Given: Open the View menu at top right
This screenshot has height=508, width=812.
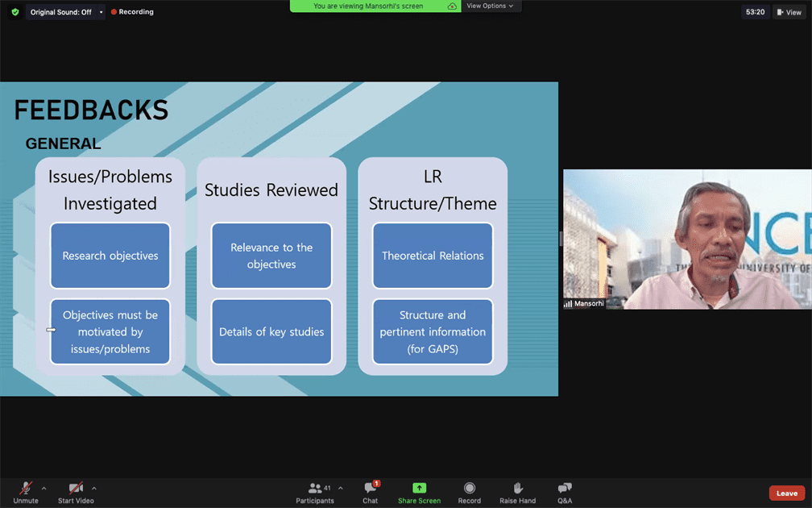Looking at the screenshot, I should [x=788, y=11].
